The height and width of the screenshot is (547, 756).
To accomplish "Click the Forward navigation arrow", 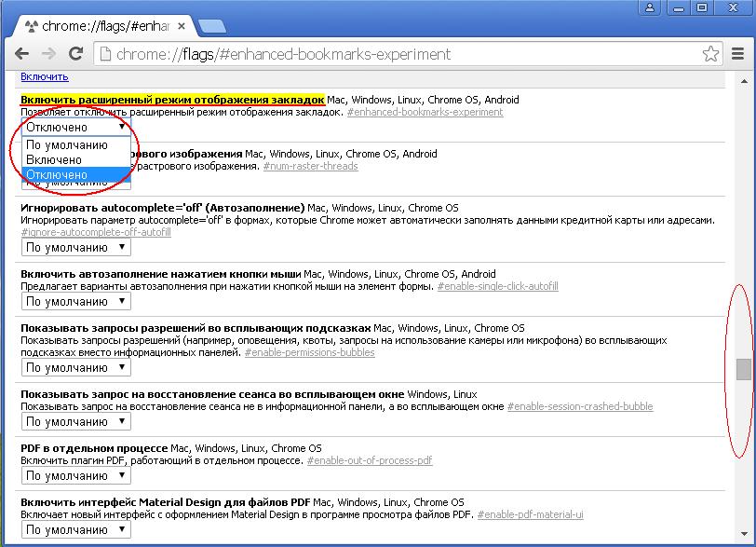I will [x=48, y=53].
